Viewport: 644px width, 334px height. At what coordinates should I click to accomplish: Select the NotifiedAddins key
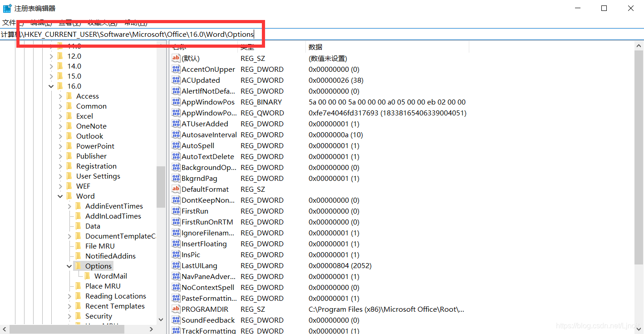(110, 256)
